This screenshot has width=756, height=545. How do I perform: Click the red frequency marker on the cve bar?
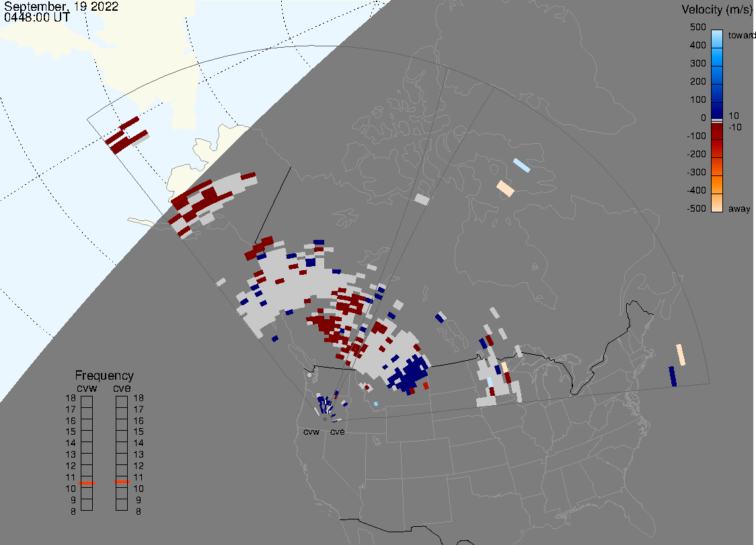(122, 482)
